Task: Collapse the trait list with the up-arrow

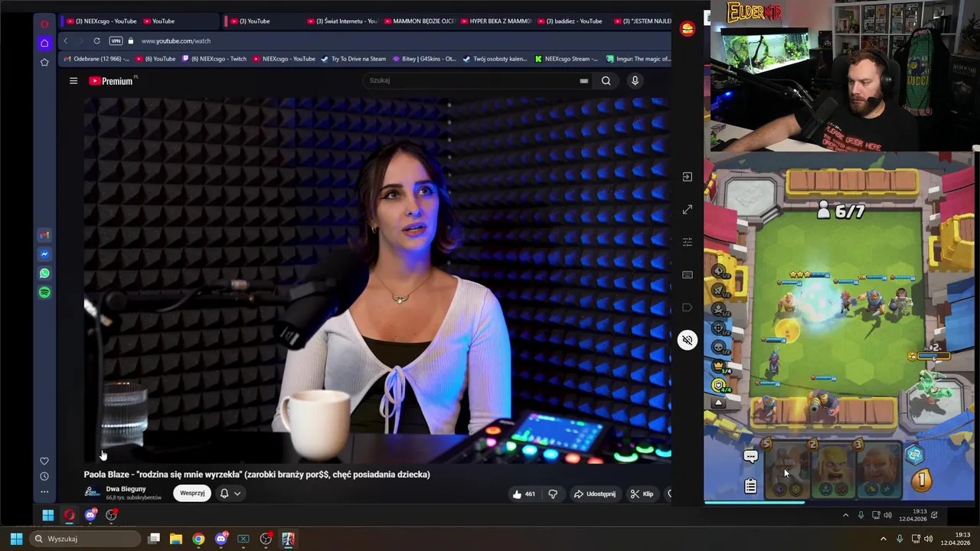Action: coord(718,403)
